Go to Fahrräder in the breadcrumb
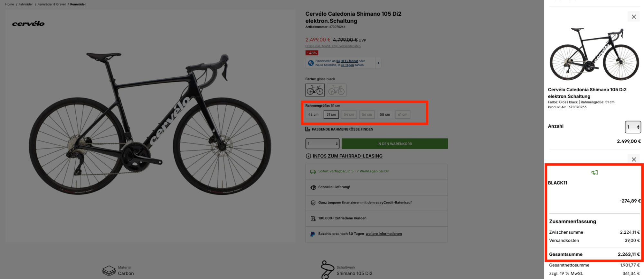Image resolution: width=644 pixels, height=279 pixels. coord(26,4)
